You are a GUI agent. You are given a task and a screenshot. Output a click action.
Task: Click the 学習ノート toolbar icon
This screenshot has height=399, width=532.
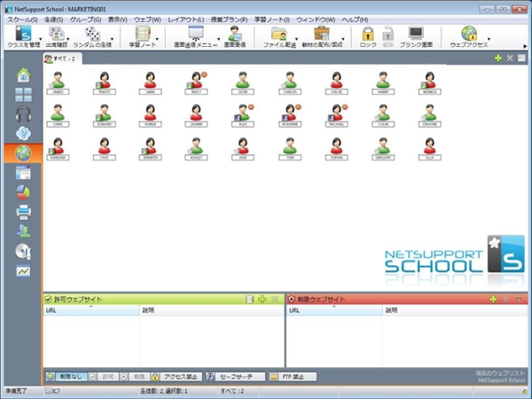(x=142, y=35)
